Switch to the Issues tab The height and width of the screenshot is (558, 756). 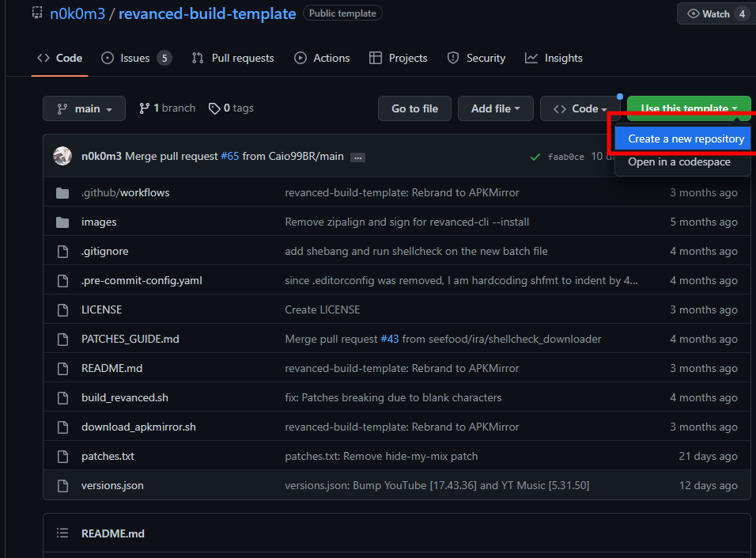click(136, 58)
